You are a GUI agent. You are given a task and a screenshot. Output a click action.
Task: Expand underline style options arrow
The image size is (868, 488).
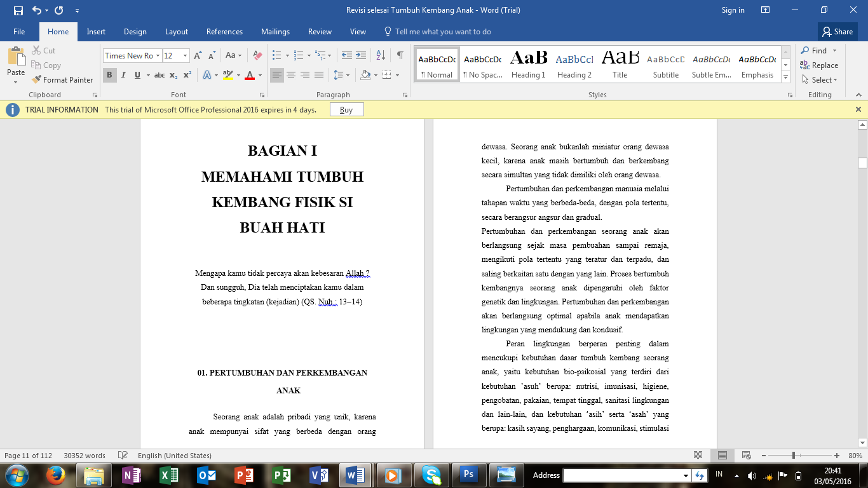click(147, 75)
